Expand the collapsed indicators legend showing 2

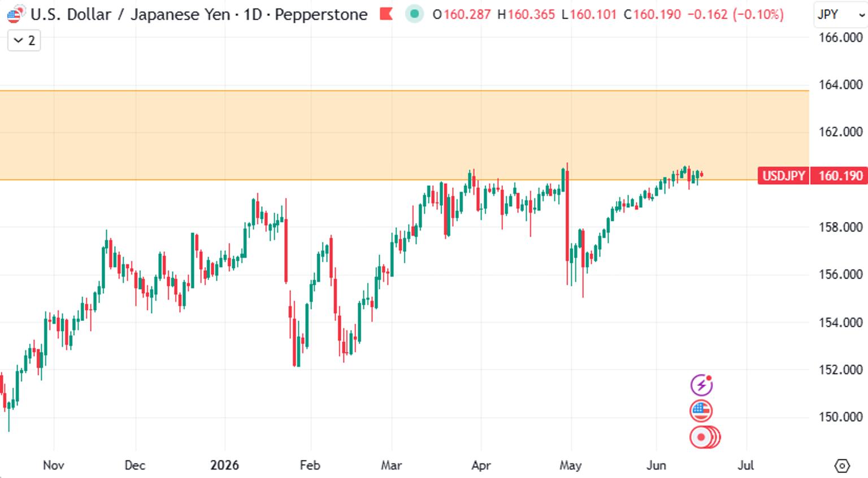point(24,41)
